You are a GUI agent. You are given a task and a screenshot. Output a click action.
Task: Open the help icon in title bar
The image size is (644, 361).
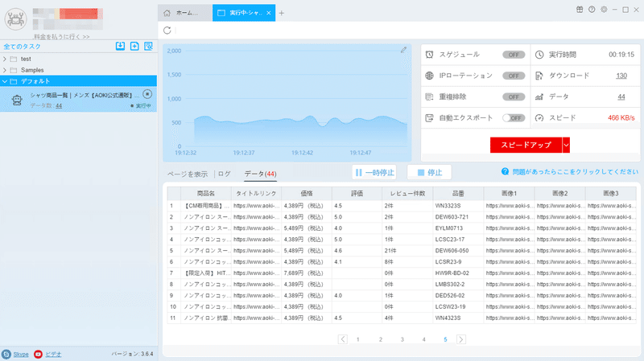coord(592,10)
